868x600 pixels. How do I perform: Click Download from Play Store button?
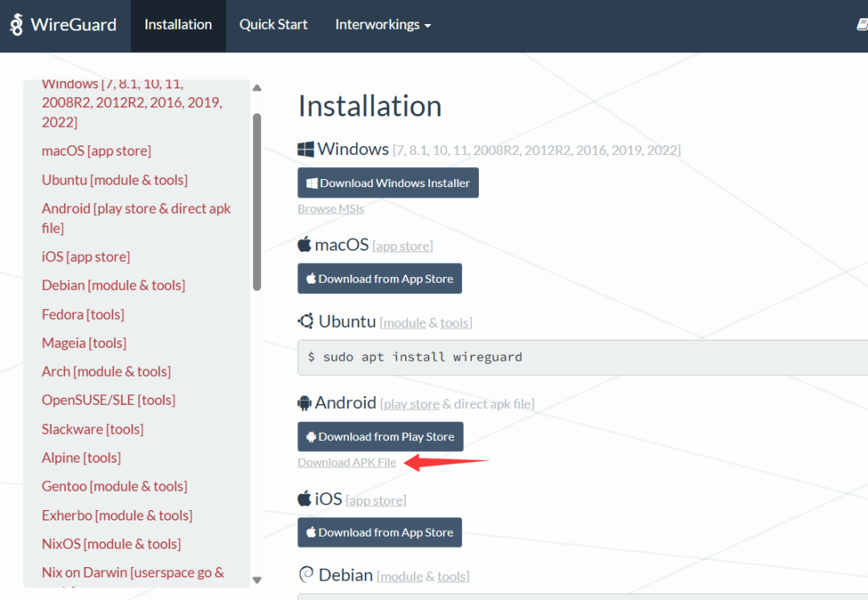[380, 437]
